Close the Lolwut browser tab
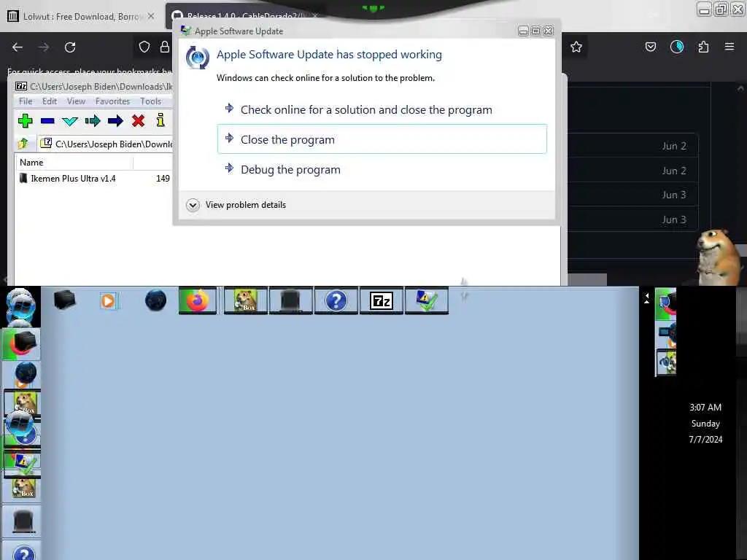The height and width of the screenshot is (560, 747). point(151,16)
